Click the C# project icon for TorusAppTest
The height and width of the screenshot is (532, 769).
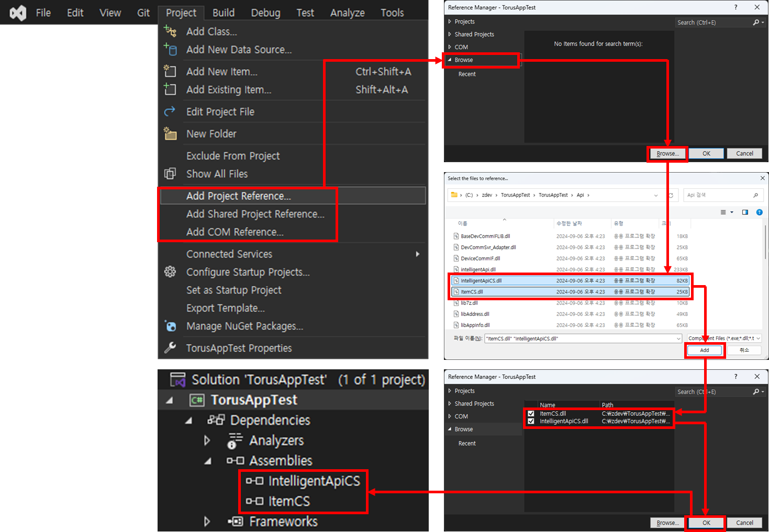(197, 400)
